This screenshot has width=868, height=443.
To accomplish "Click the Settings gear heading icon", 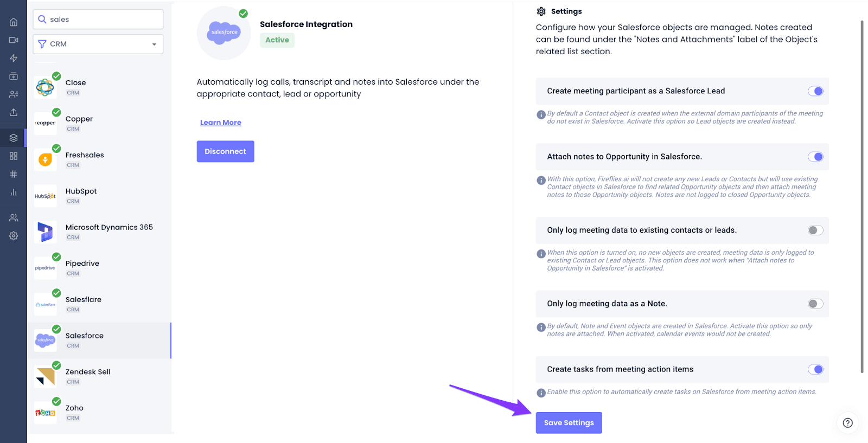I will point(541,11).
